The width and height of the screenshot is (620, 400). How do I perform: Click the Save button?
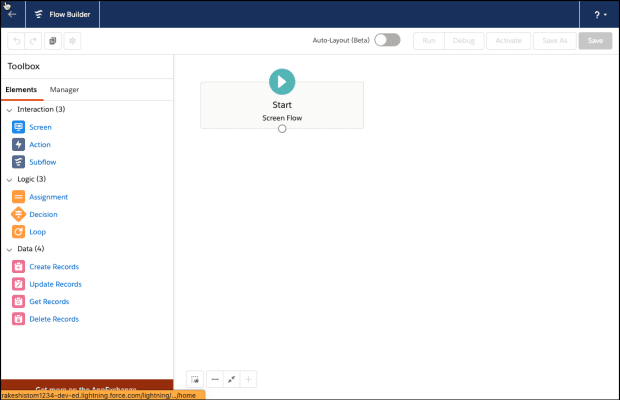point(595,41)
